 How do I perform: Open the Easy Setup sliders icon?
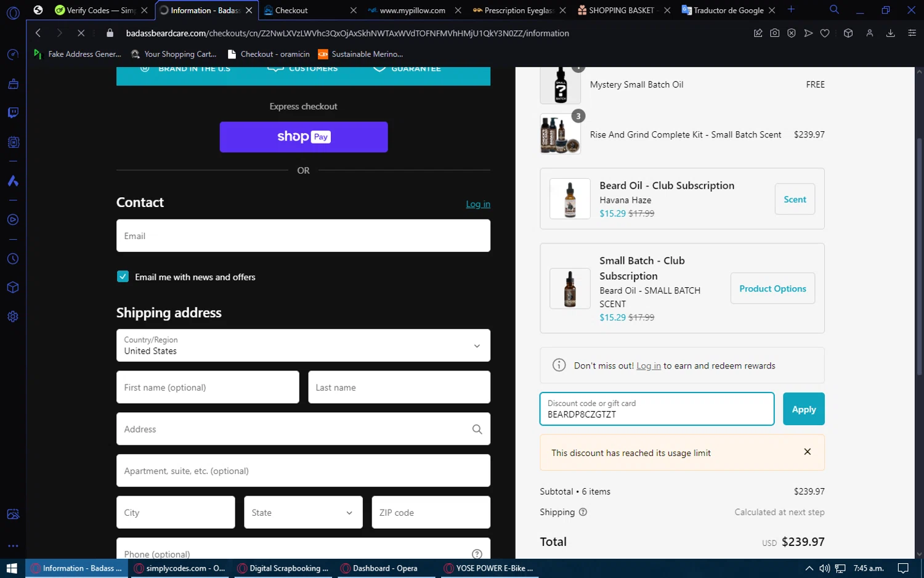[912, 33]
